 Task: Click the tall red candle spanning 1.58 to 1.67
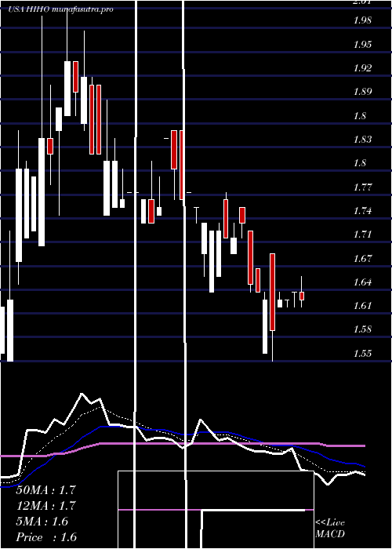coord(272,292)
